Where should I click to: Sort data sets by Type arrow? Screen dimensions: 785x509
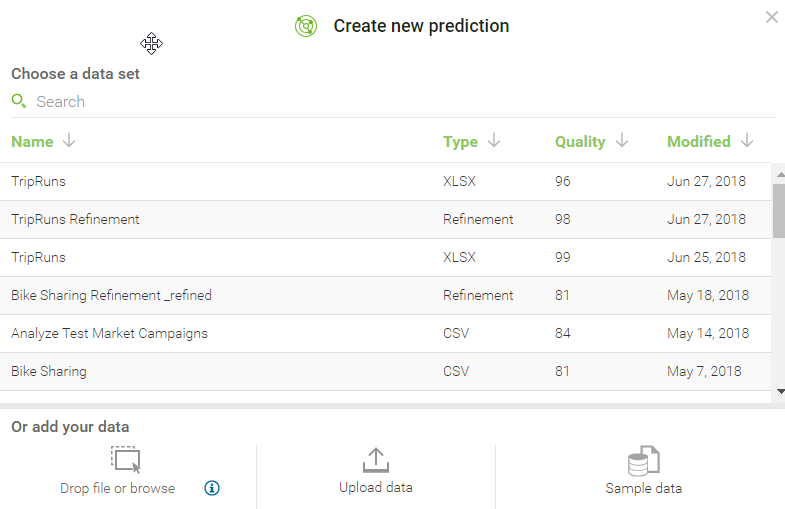tap(494, 141)
